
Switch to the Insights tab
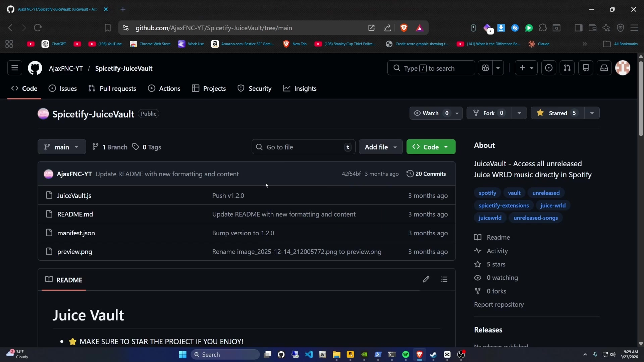(x=300, y=88)
